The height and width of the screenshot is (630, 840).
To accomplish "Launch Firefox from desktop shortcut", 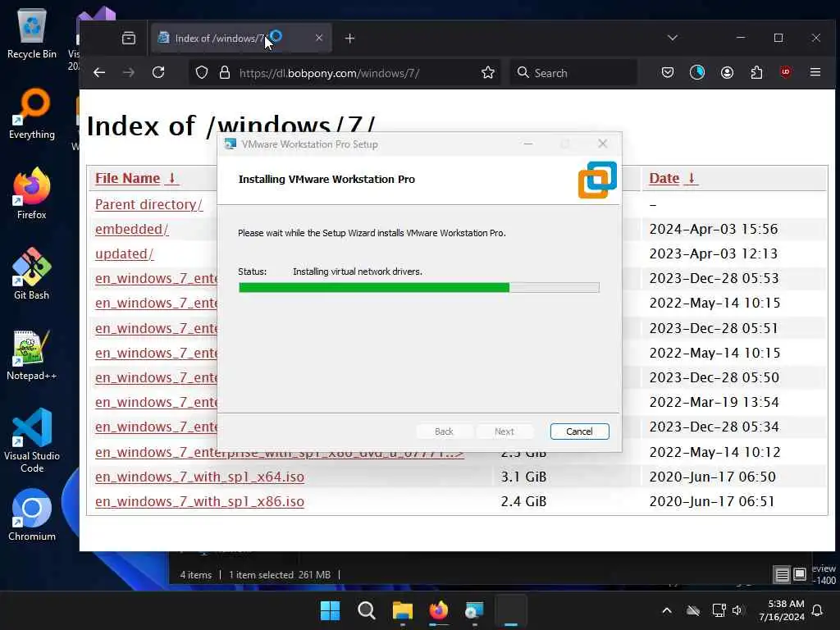I will [x=32, y=194].
